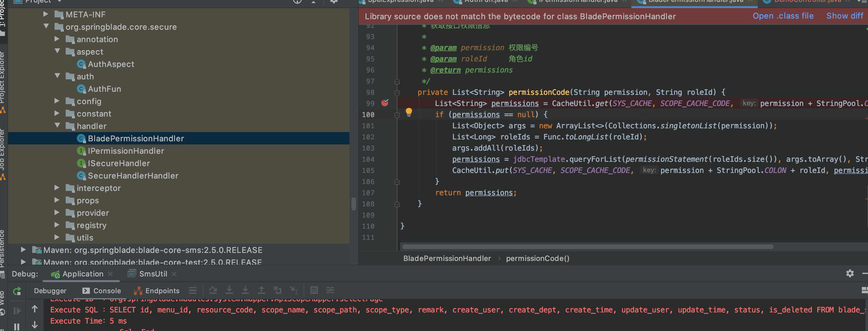The height and width of the screenshot is (331, 868).
Task: Open the Debugger tab
Action: (50, 290)
